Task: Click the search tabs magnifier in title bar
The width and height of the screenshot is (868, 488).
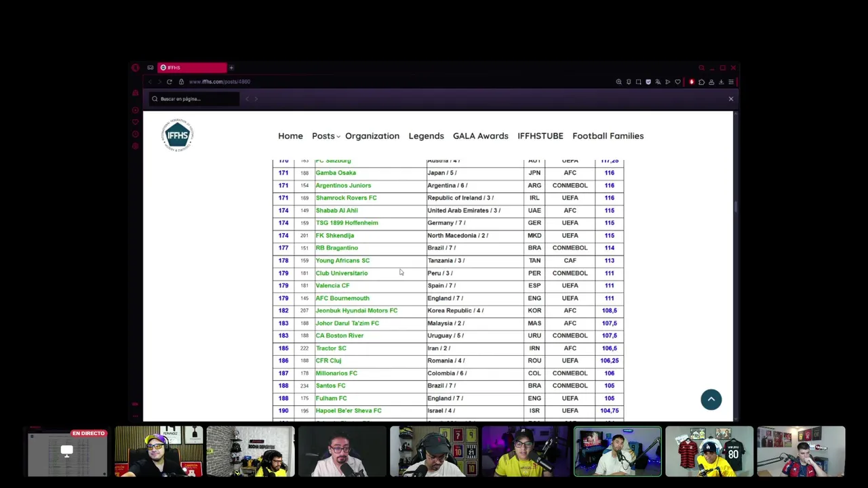Action: (x=702, y=68)
